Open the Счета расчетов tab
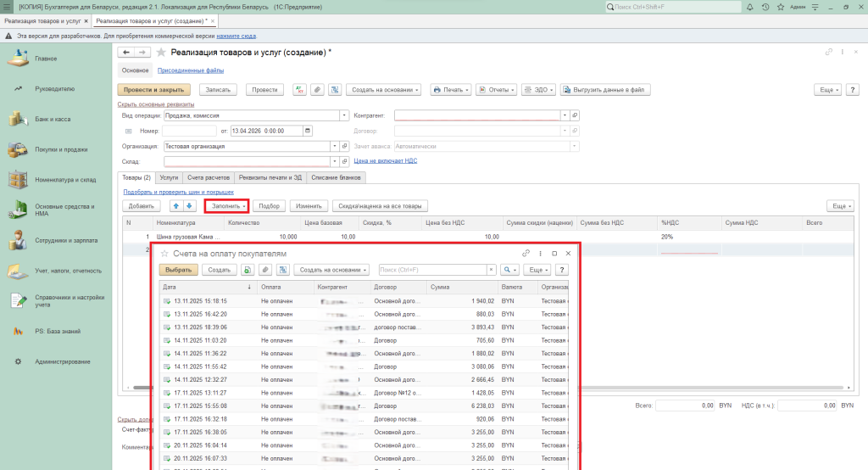868x470 pixels. (x=207, y=177)
